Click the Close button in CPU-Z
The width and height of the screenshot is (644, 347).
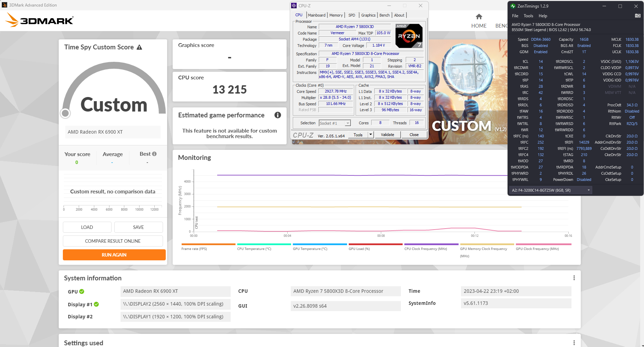(x=414, y=135)
